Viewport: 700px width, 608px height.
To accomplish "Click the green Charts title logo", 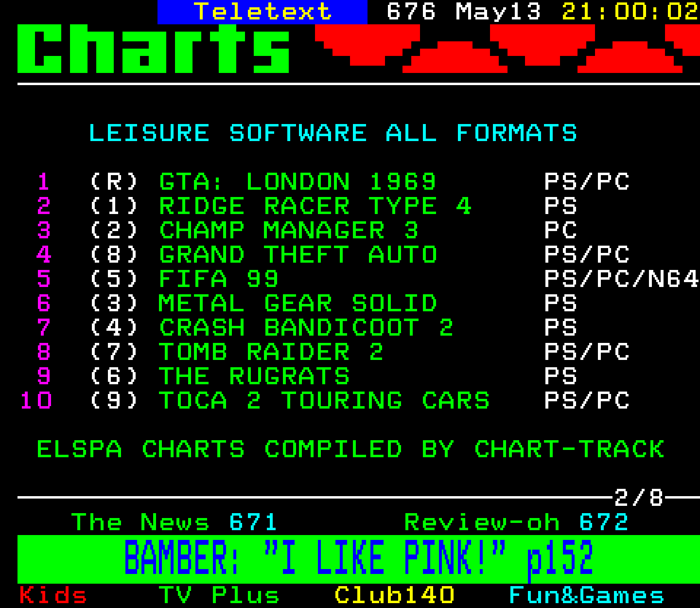I will click(153, 49).
